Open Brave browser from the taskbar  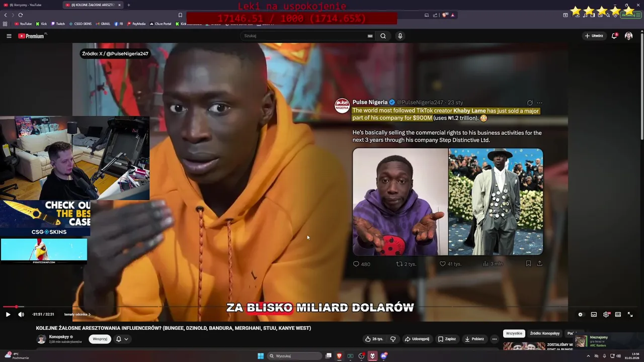click(339, 356)
